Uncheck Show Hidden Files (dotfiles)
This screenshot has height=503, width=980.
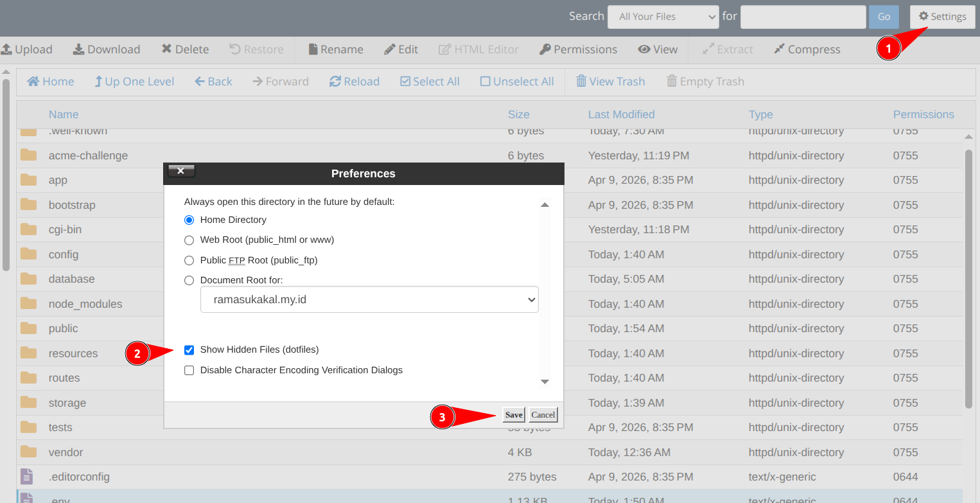pos(189,349)
